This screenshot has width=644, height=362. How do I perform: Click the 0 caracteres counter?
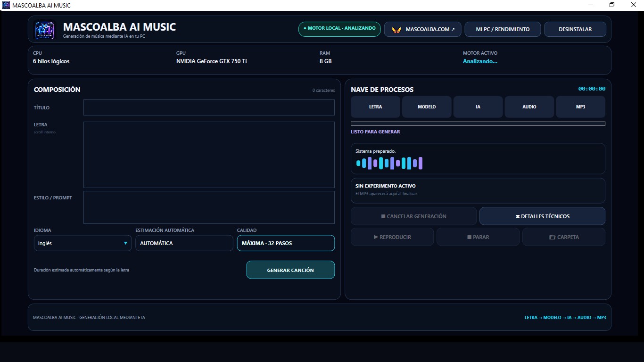coord(323,90)
